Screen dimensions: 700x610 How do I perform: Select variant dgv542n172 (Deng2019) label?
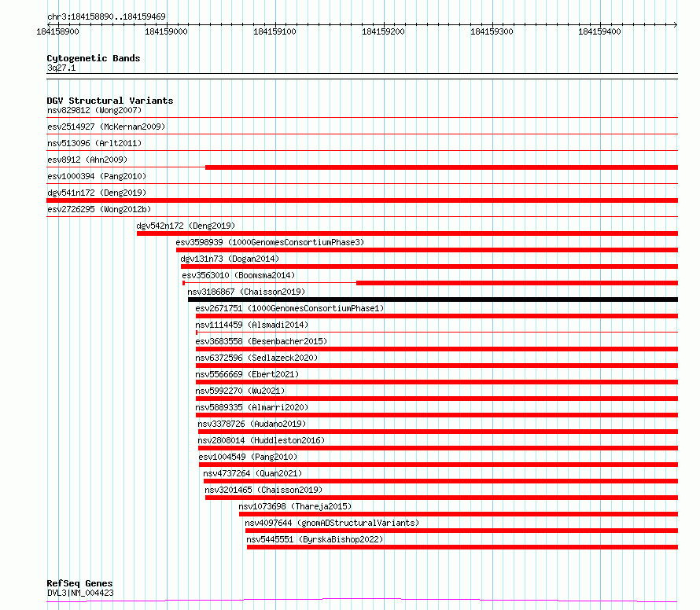click(186, 226)
